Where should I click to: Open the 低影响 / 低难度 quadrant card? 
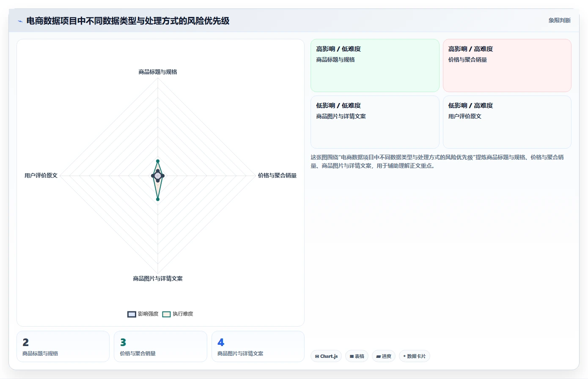tap(375, 122)
